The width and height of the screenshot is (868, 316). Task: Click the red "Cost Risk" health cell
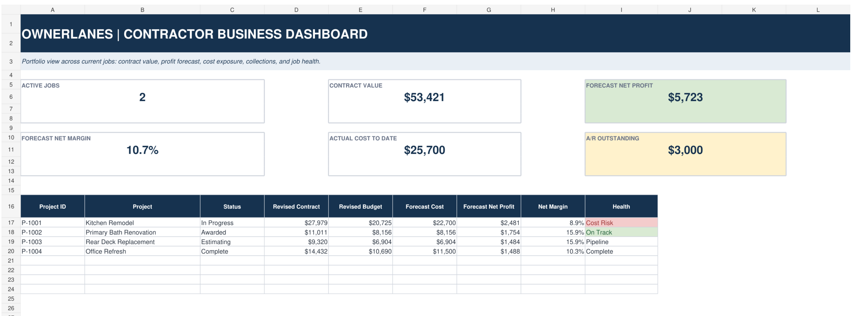point(621,223)
